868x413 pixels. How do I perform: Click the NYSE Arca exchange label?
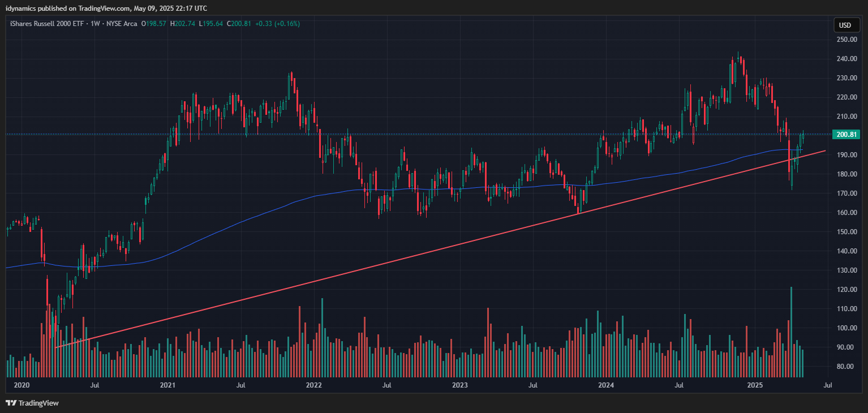coord(121,24)
